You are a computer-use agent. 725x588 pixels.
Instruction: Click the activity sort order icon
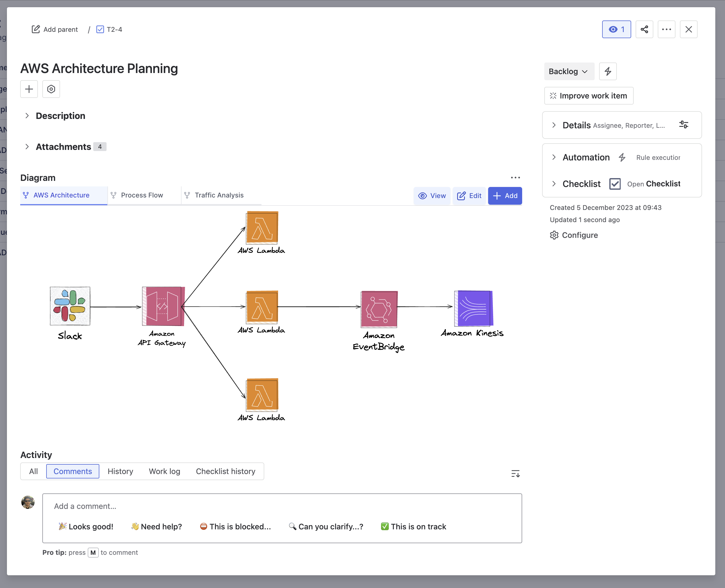(515, 473)
